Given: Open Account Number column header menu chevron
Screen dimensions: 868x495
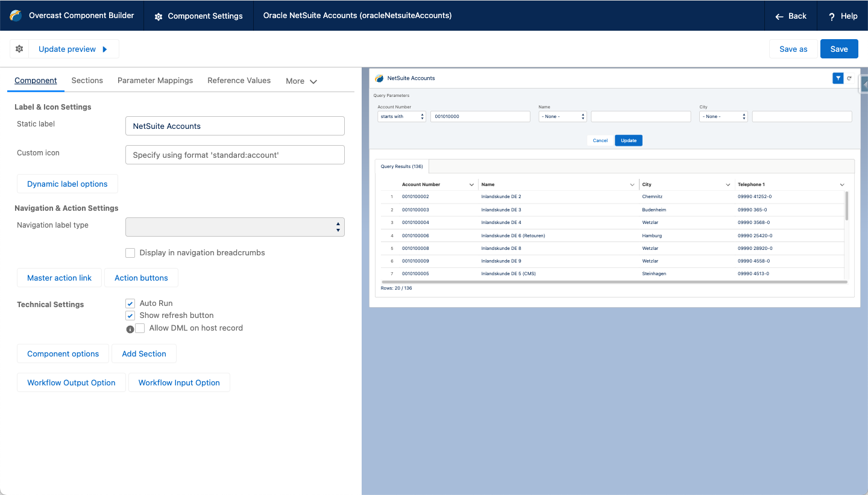Looking at the screenshot, I should (471, 185).
